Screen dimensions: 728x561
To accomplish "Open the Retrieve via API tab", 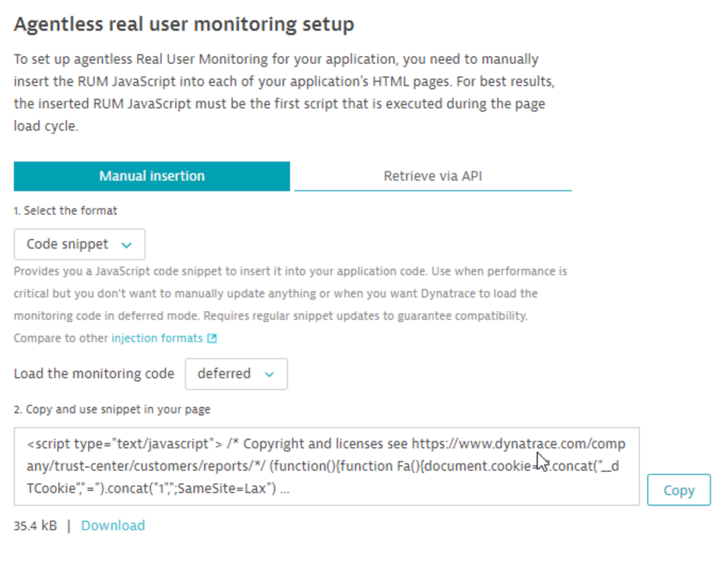I will tap(432, 176).
